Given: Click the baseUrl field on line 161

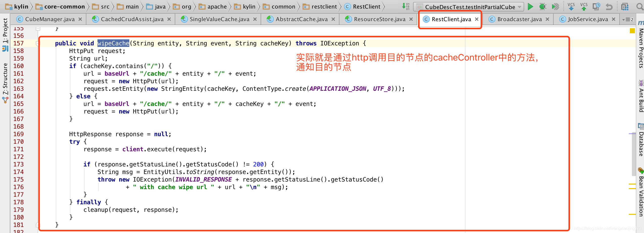Looking at the screenshot, I should 117,74.
